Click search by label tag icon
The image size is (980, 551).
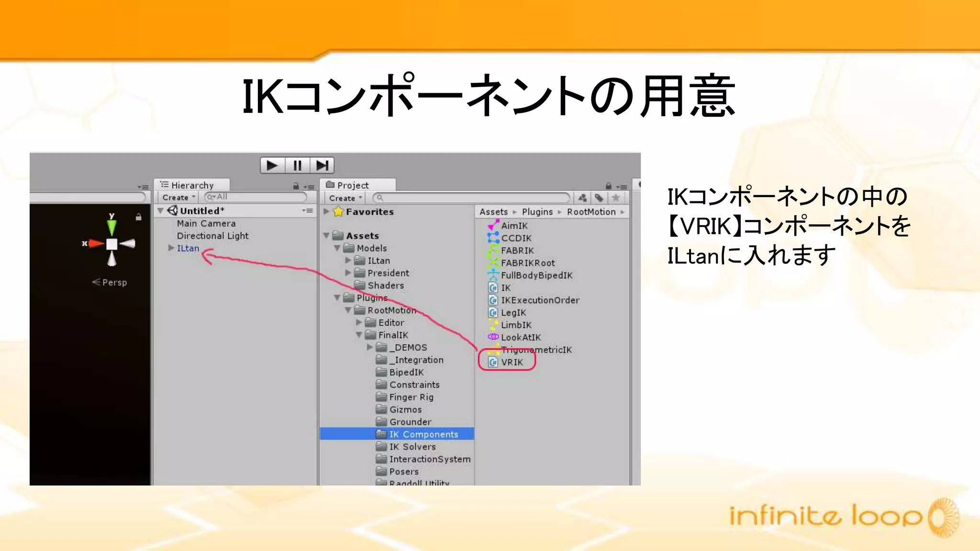click(x=599, y=198)
